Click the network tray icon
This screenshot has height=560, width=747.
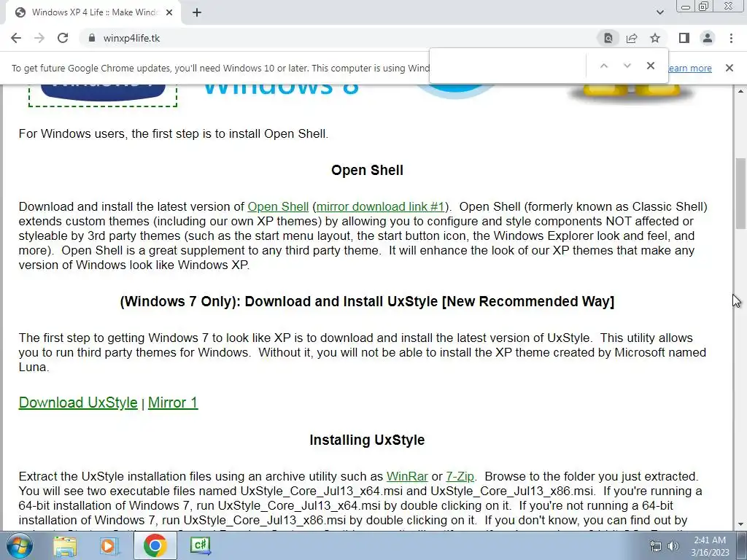(x=656, y=546)
